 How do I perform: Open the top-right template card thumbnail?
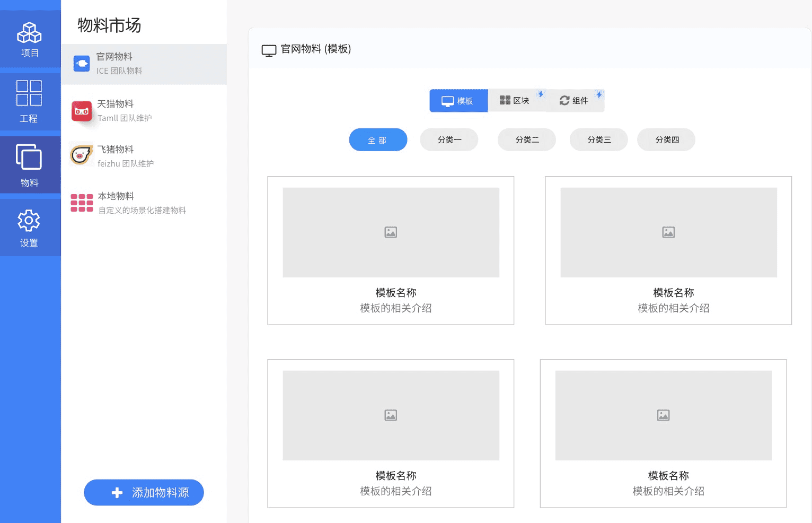pos(669,232)
